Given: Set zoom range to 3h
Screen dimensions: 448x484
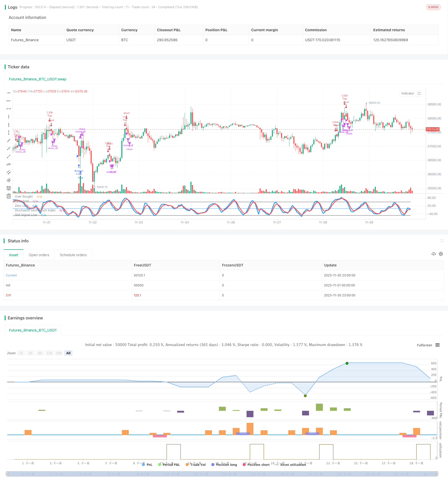Looking at the screenshot, I should pyautogui.click(x=30, y=353).
